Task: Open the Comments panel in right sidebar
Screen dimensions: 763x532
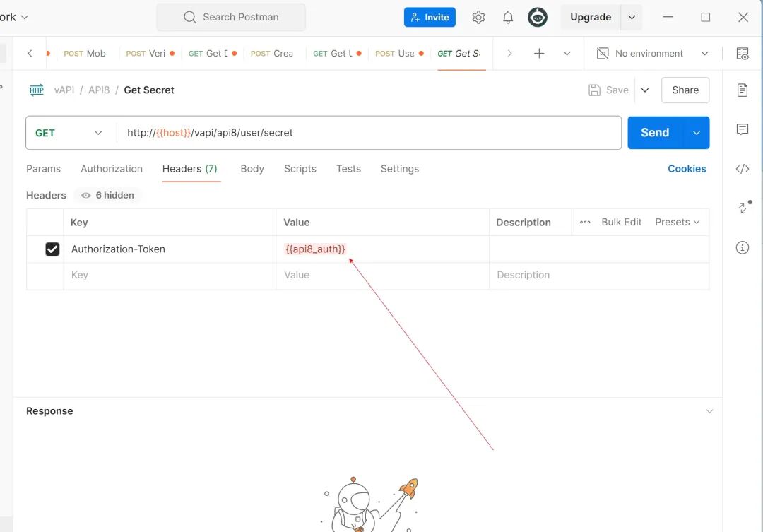Action: click(x=742, y=130)
